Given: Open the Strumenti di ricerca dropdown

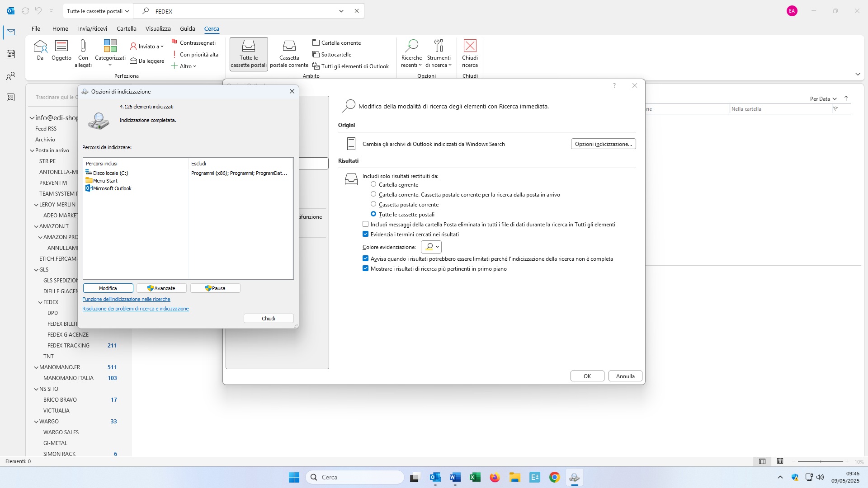Looking at the screenshot, I should coord(439,53).
